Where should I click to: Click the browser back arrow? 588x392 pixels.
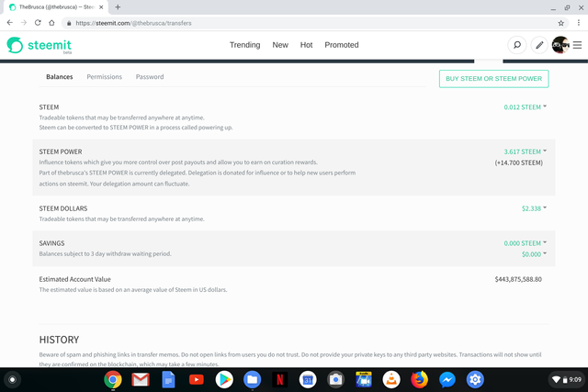tap(10, 23)
